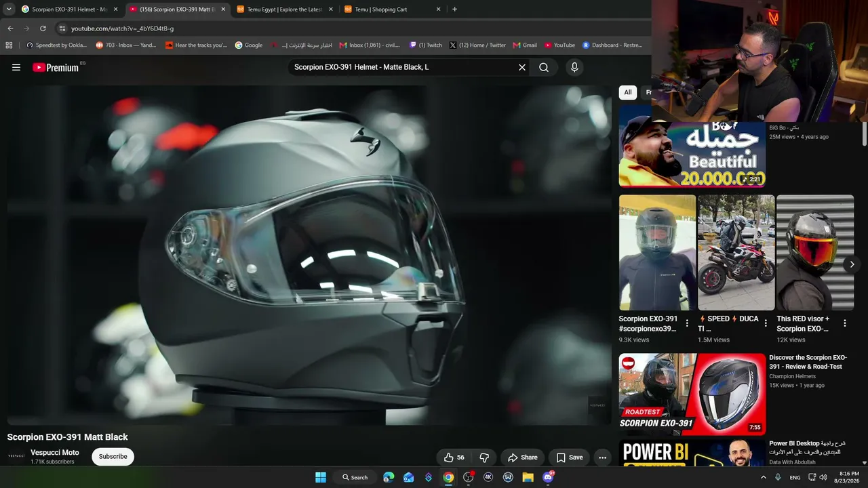
Task: Open the Champion Helmets channel link
Action: (x=793, y=376)
